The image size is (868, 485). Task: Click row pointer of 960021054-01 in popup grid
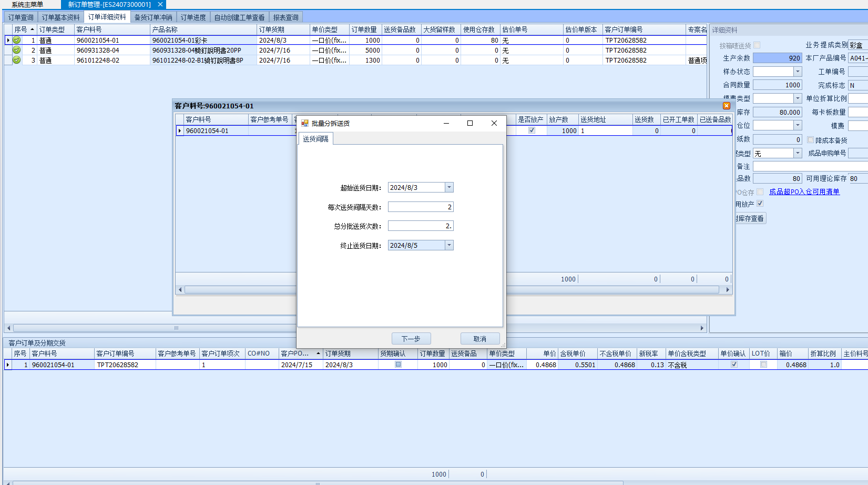[x=179, y=130]
